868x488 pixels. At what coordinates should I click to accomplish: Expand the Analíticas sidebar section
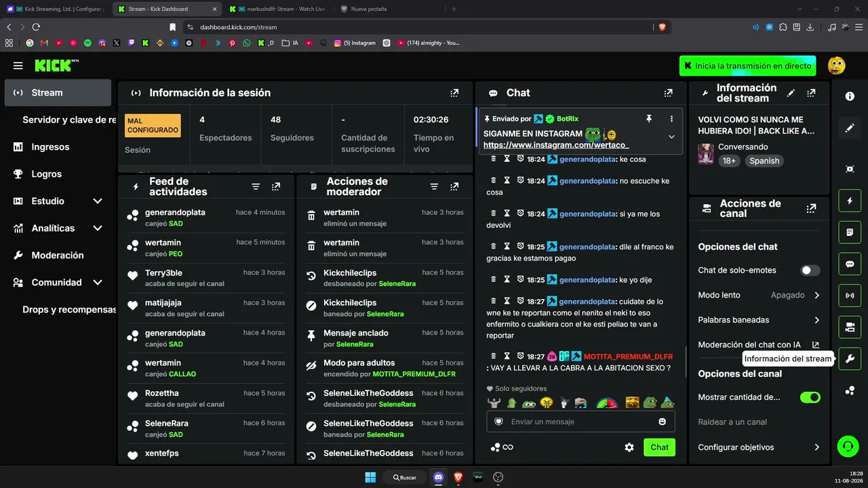click(98, 228)
